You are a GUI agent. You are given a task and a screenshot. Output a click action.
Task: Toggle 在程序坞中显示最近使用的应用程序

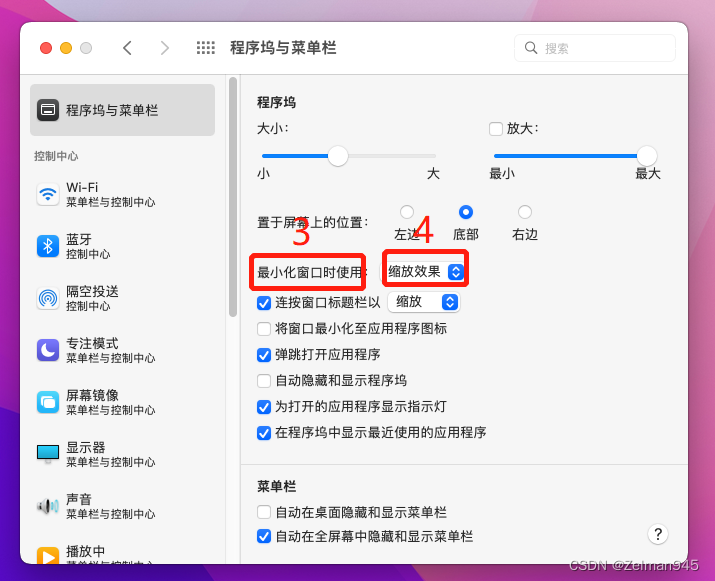(x=264, y=433)
